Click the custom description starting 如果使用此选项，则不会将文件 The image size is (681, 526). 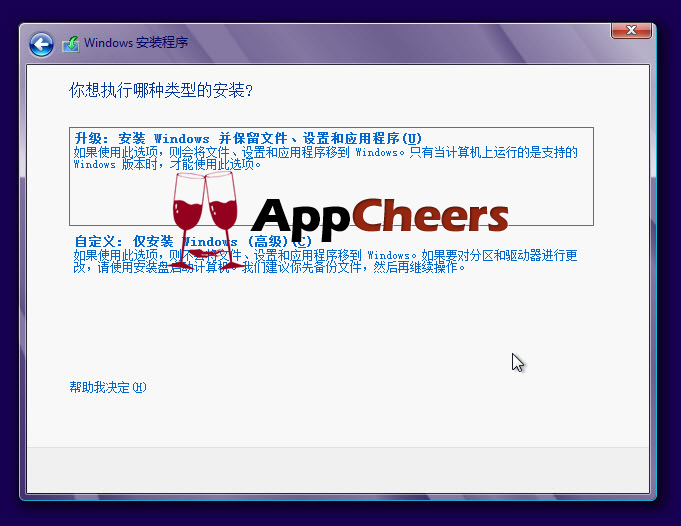point(325,261)
